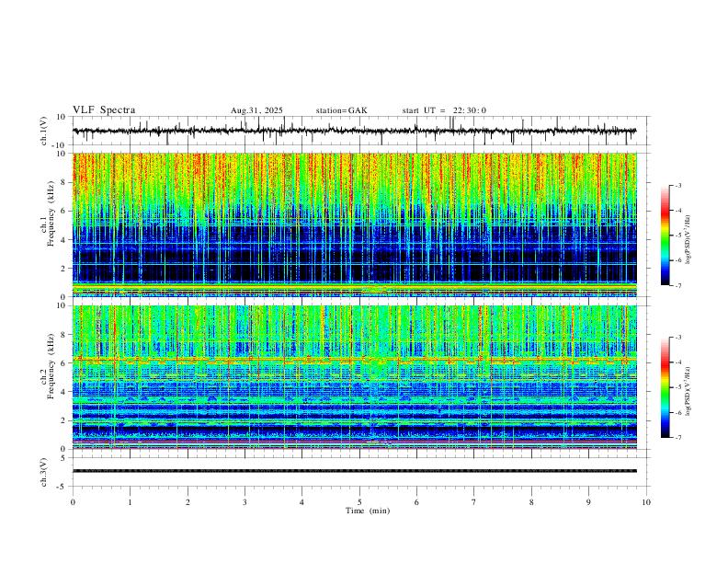Image resolution: width=728 pixels, height=563 pixels.
Task: Click the date "Aug.31, 2025"
Action: pyautogui.click(x=256, y=110)
